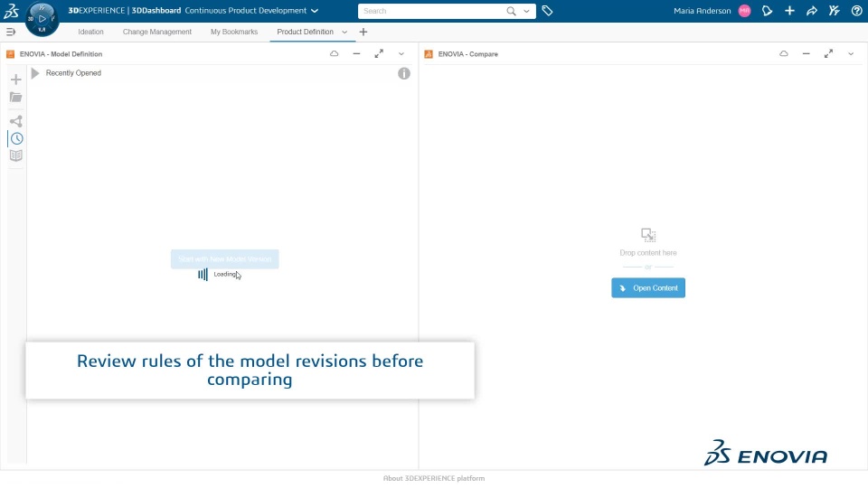
Task: Click the ENOVIA - Compare widget title
Action: coord(468,54)
